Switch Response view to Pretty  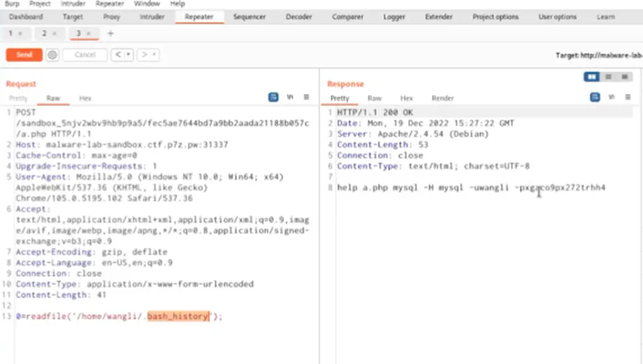coord(340,98)
